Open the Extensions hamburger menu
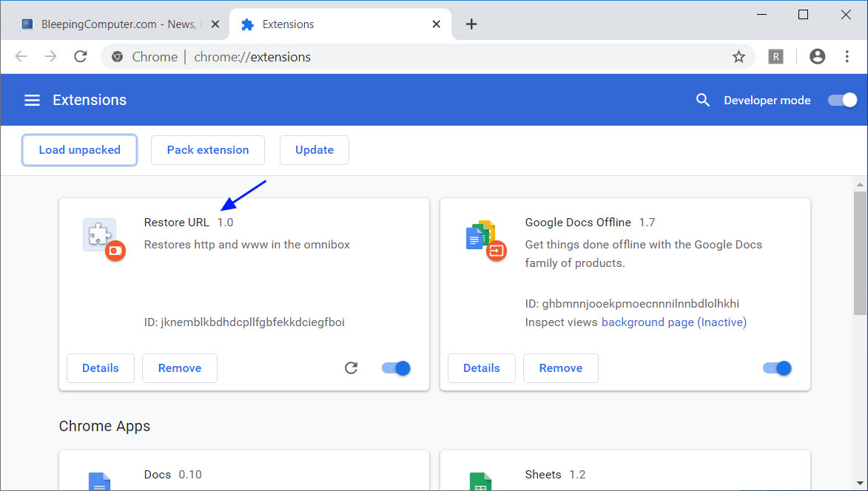Screen dimensions: 868x491 point(32,100)
